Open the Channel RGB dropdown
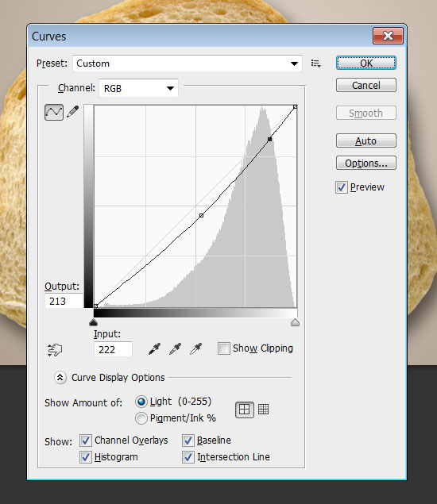 138,88
